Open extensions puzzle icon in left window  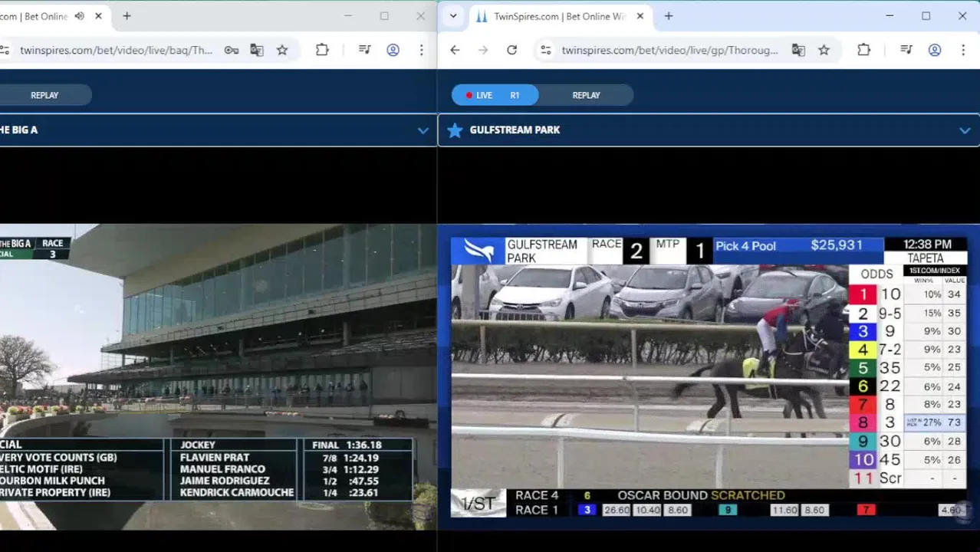coord(322,50)
